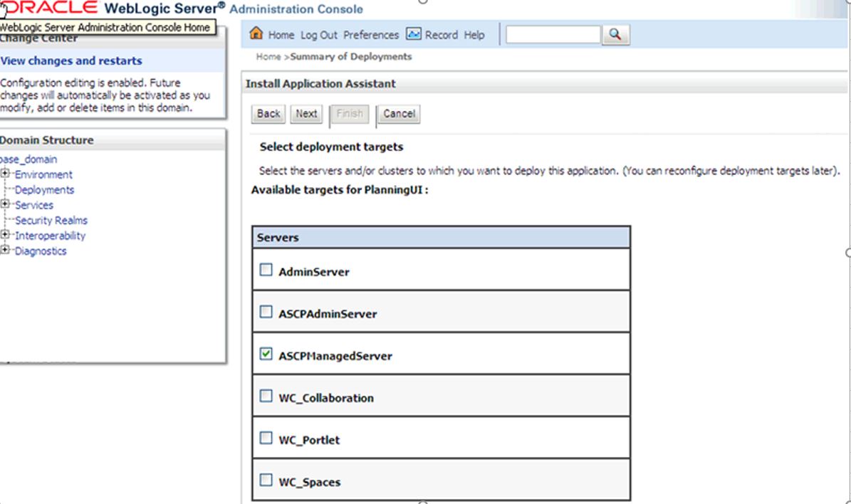This screenshot has height=504, width=851.
Task: Click Record in the toolbar
Action: coord(442,36)
